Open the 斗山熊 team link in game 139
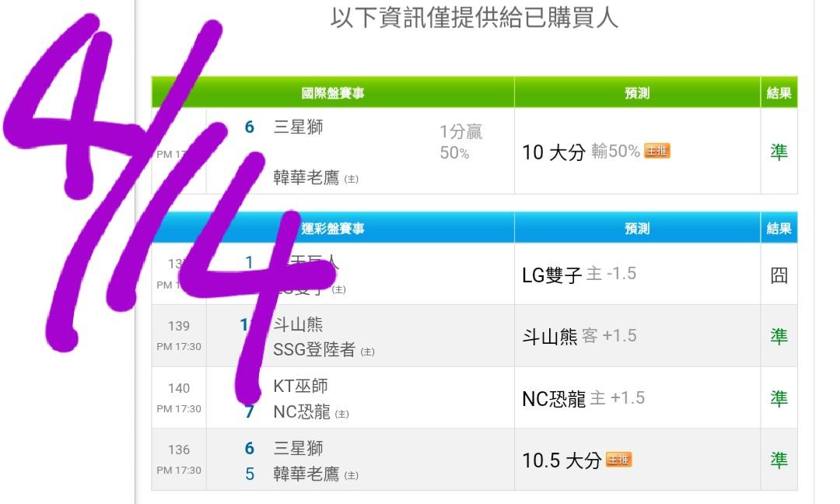Viewport: 840px width, 504px height. 298,324
